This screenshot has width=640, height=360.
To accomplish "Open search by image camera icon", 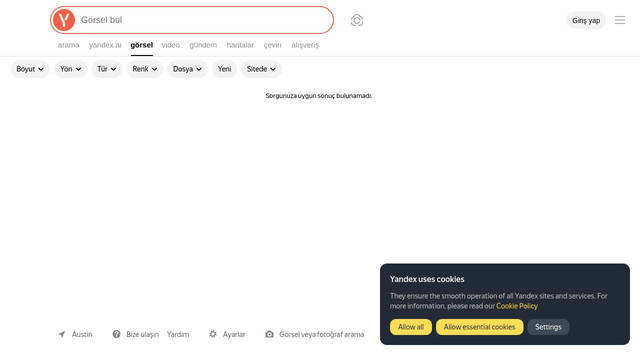I will (x=357, y=20).
